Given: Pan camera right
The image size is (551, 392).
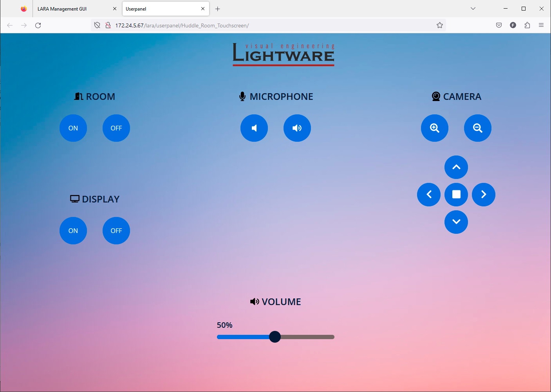Looking at the screenshot, I should click(483, 195).
